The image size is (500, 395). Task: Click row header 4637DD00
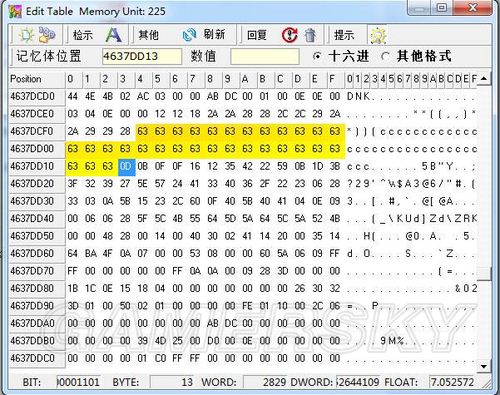tap(37, 149)
